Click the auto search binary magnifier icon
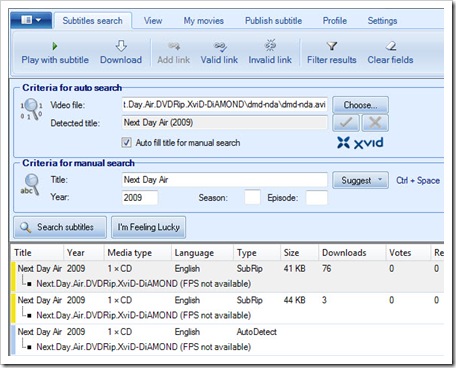The width and height of the screenshot is (456, 368). (32, 109)
